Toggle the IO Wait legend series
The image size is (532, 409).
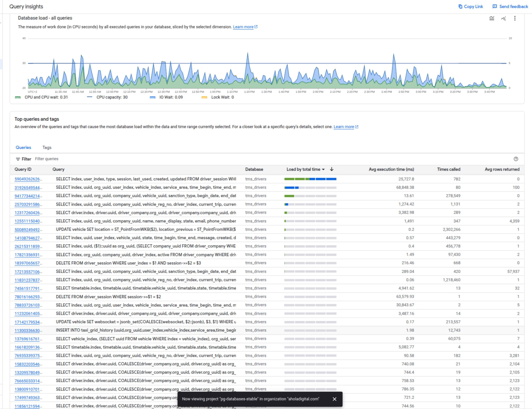coord(166,97)
